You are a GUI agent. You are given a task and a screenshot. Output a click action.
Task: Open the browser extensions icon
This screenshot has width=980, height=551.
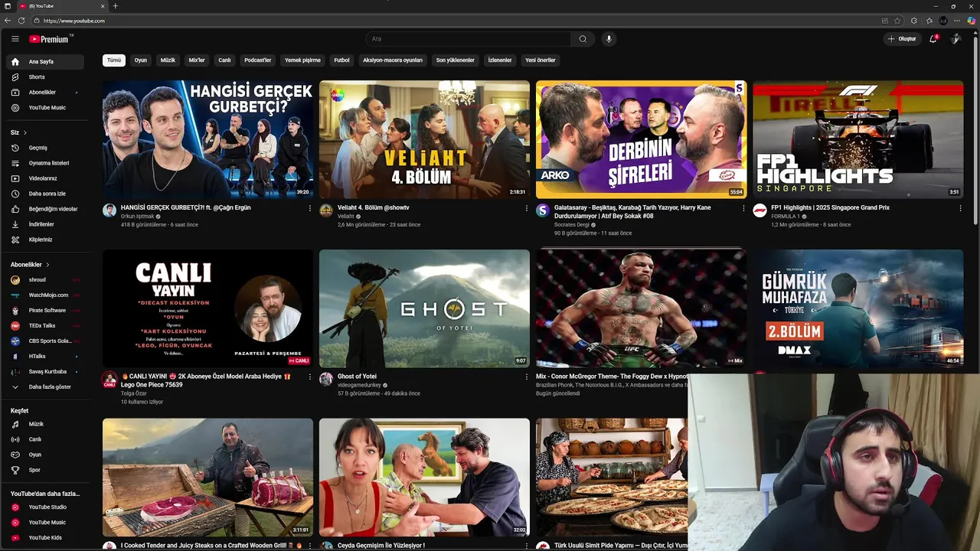click(x=914, y=21)
